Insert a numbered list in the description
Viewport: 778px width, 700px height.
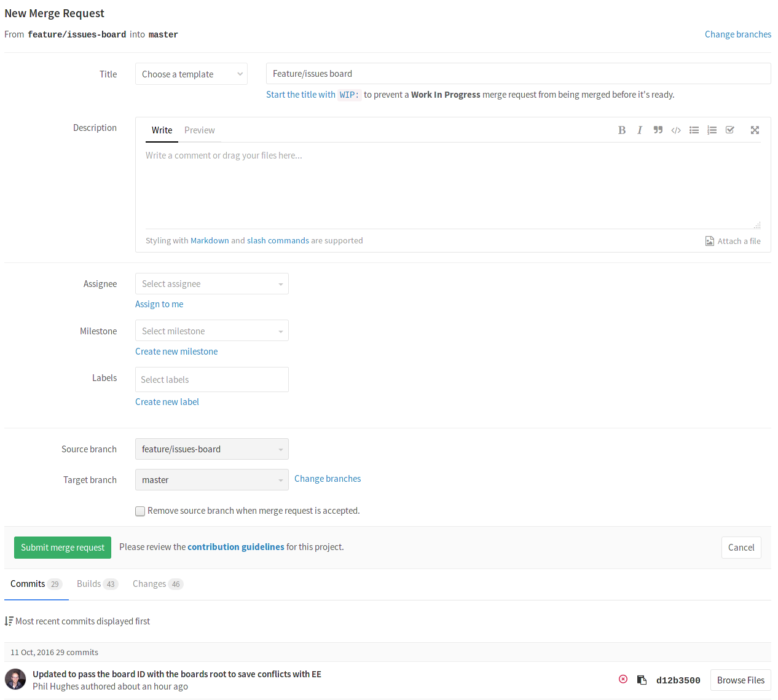(712, 130)
